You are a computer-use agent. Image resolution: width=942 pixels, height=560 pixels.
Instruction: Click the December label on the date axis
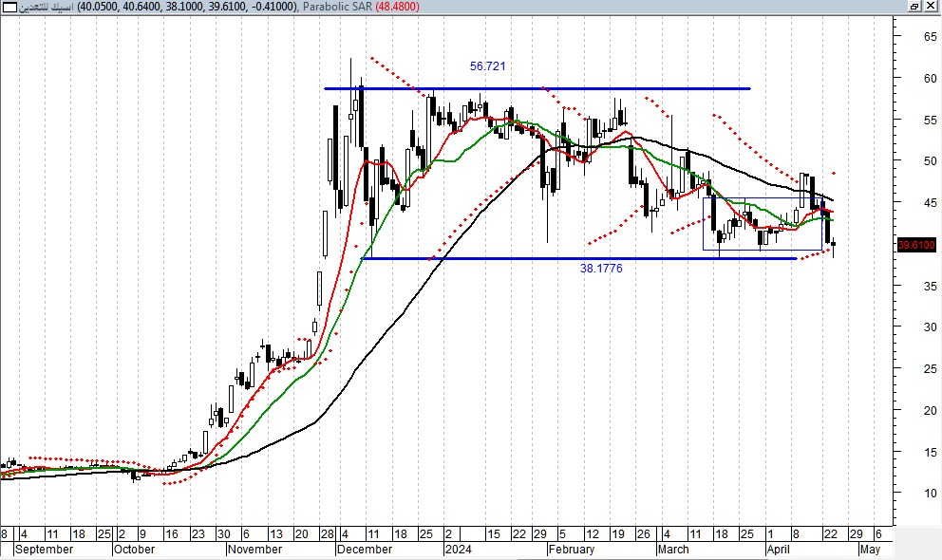(365, 550)
